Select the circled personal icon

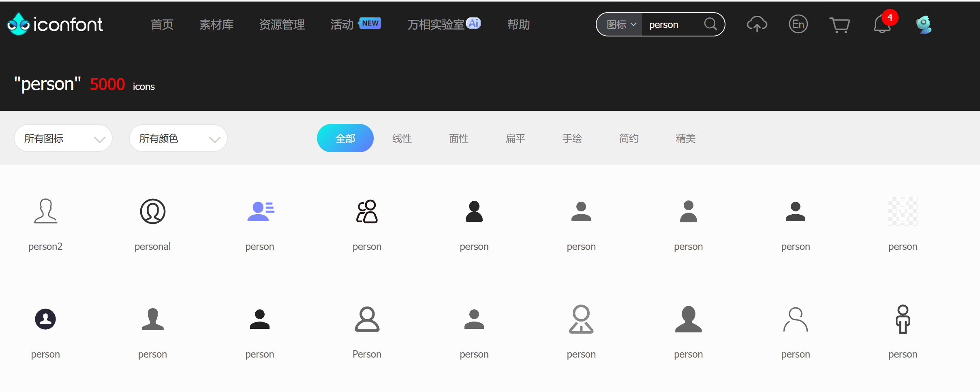[x=152, y=211]
